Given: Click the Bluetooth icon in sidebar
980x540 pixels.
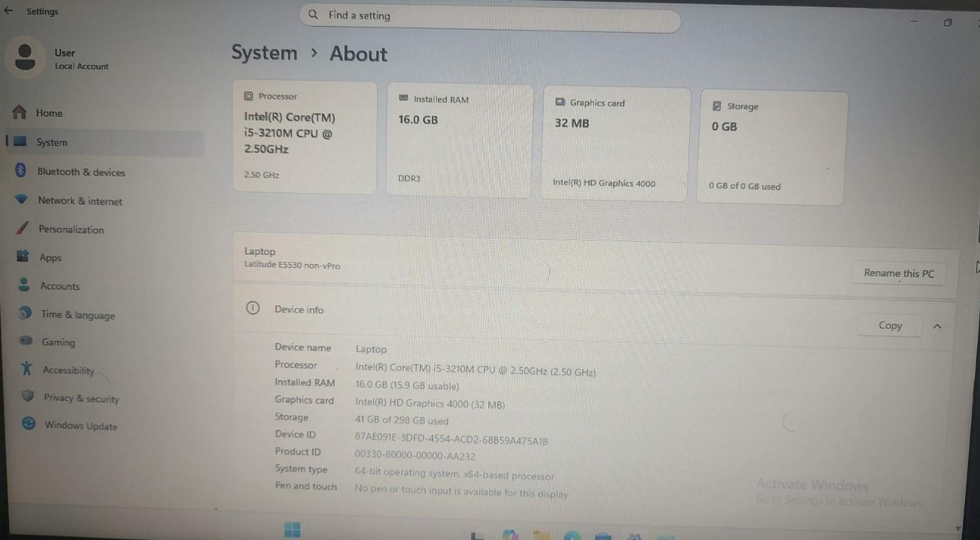Looking at the screenshot, I should pos(21,170).
